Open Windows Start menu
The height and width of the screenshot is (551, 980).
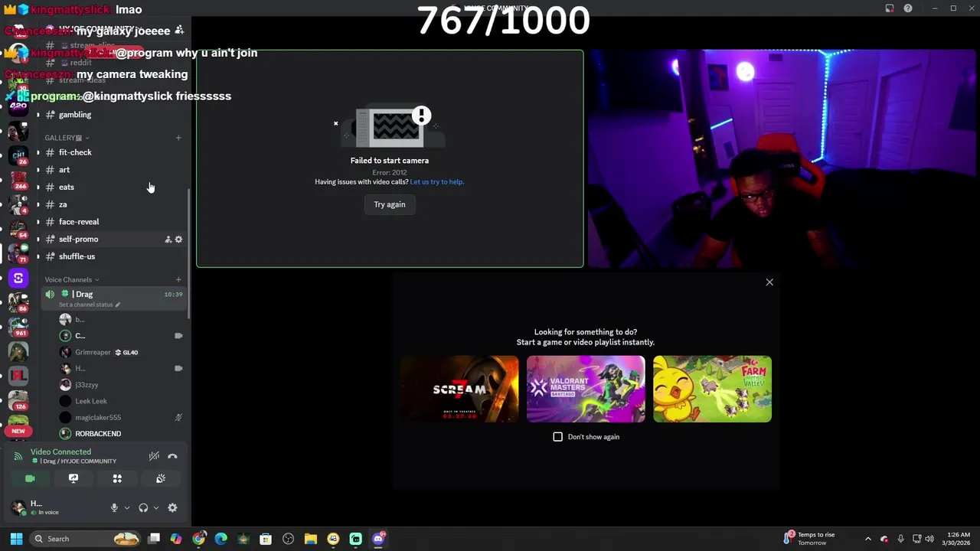point(16,539)
